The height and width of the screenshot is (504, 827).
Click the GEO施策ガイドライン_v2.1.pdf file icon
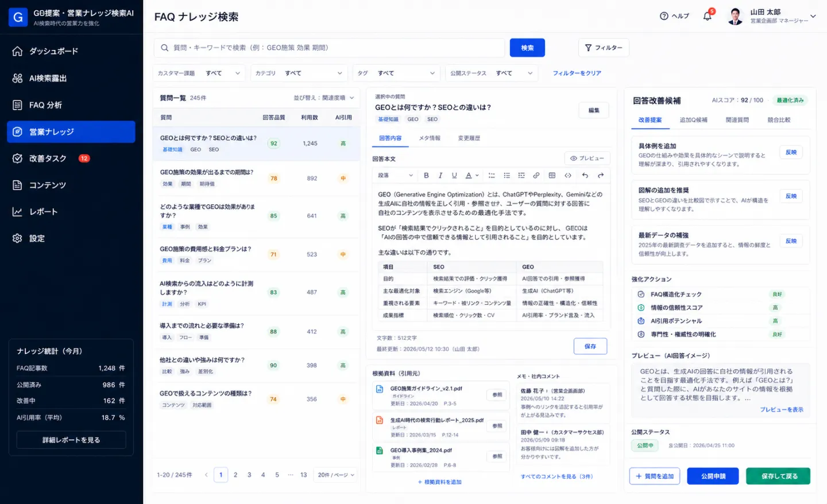tap(380, 389)
